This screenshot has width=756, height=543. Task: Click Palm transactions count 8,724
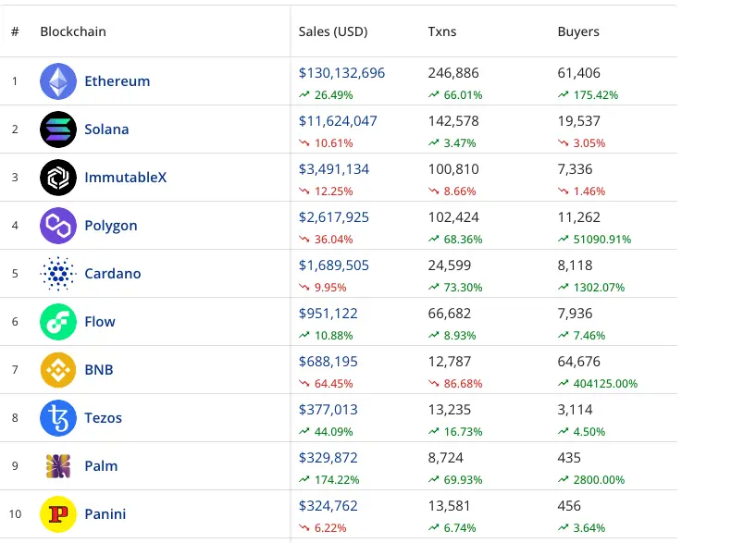click(446, 458)
